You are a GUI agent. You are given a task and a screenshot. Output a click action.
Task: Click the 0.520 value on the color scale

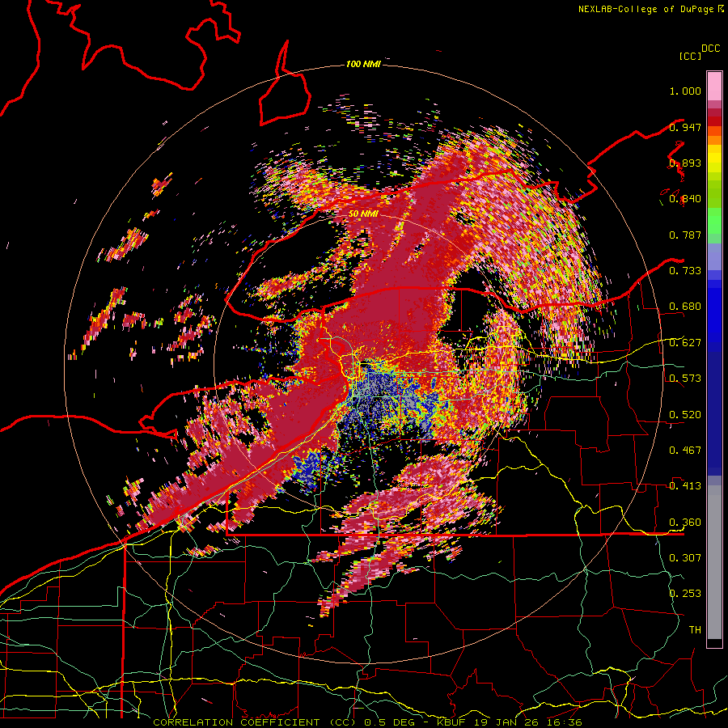pyautogui.click(x=685, y=414)
